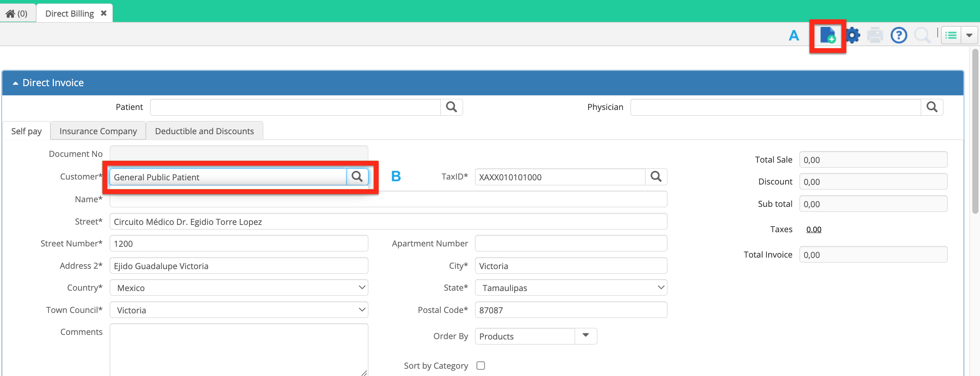
Task: Click the TaxID search magnifier
Action: click(x=656, y=177)
